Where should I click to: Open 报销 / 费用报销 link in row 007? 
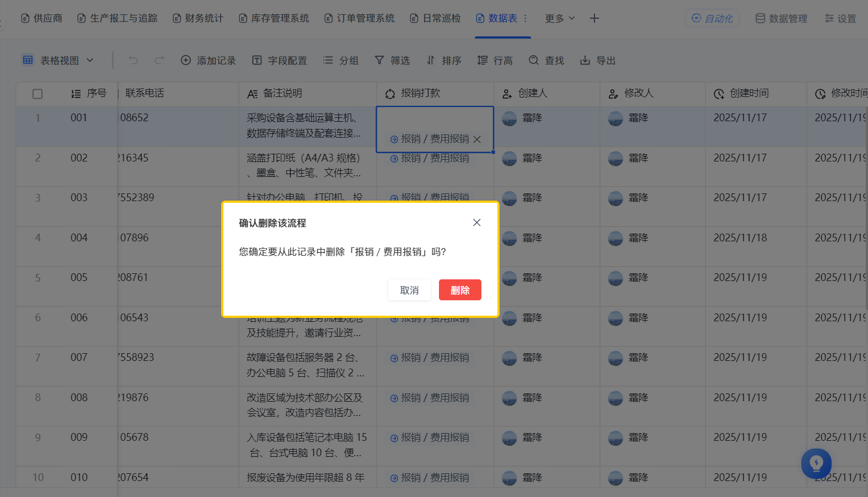[x=430, y=358]
